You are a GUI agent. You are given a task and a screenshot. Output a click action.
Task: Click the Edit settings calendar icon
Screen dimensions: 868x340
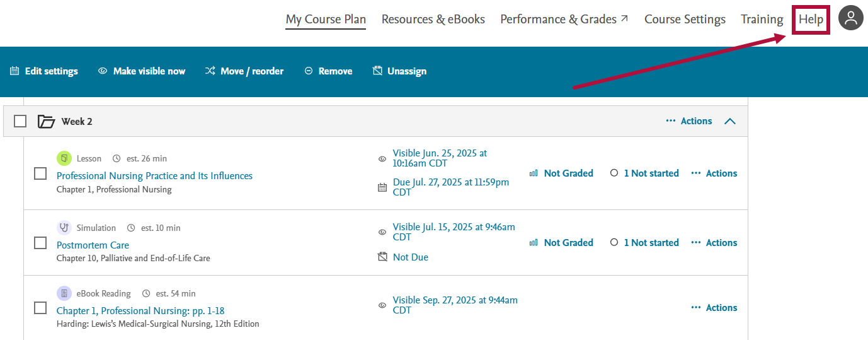[14, 71]
